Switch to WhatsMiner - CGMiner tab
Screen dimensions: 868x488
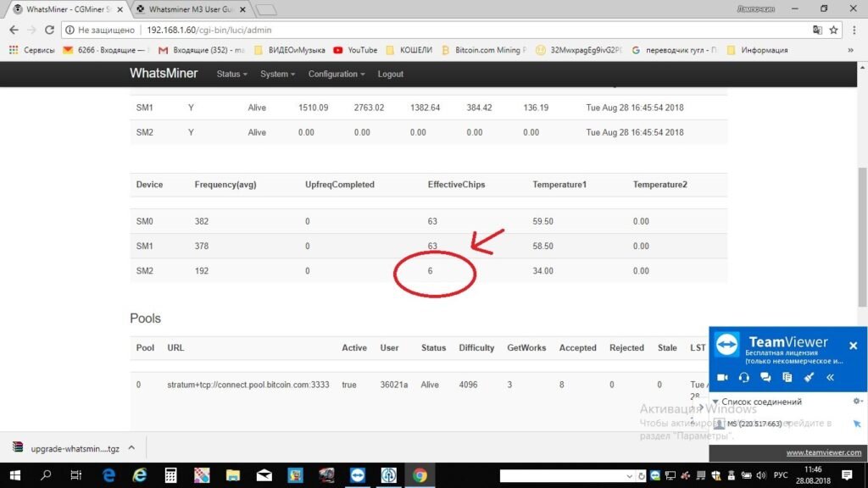click(68, 9)
